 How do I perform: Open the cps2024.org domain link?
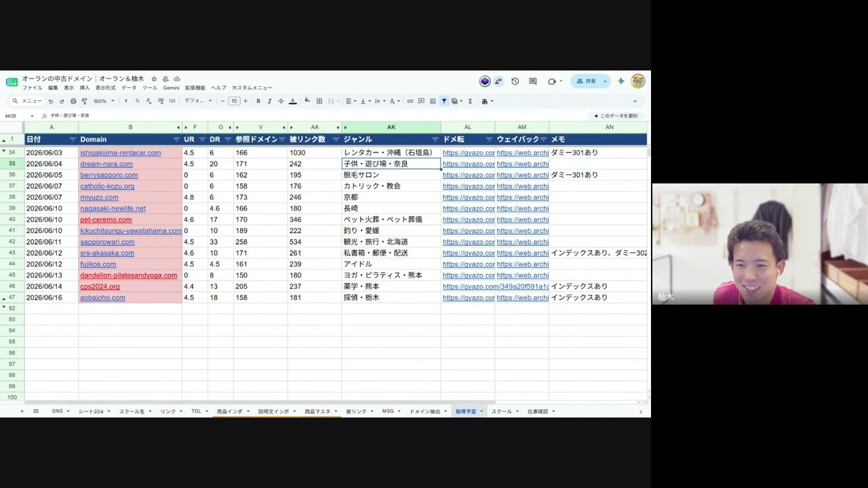pos(100,287)
